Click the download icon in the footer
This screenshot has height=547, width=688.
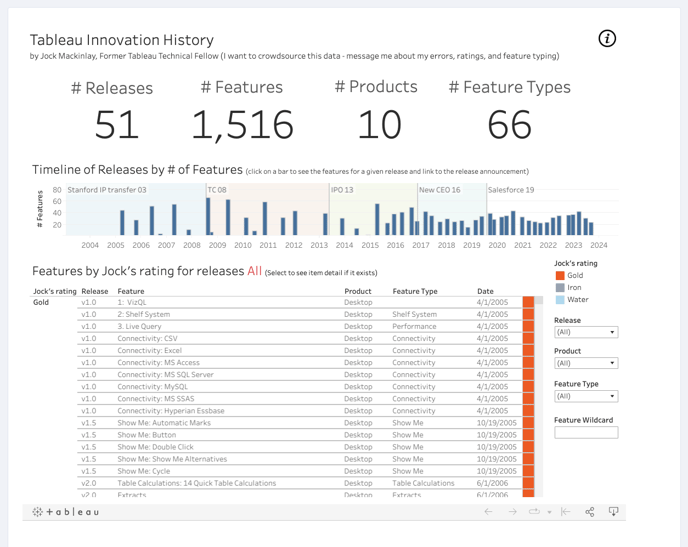coord(613,511)
